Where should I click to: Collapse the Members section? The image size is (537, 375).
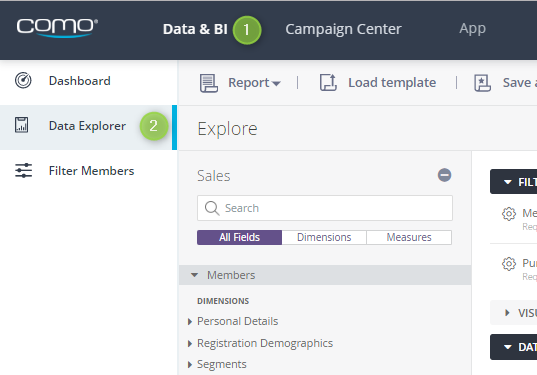[195, 275]
